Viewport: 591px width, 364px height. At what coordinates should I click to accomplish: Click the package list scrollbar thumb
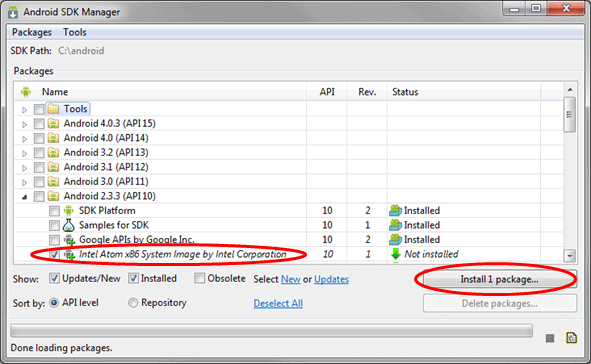click(x=570, y=115)
